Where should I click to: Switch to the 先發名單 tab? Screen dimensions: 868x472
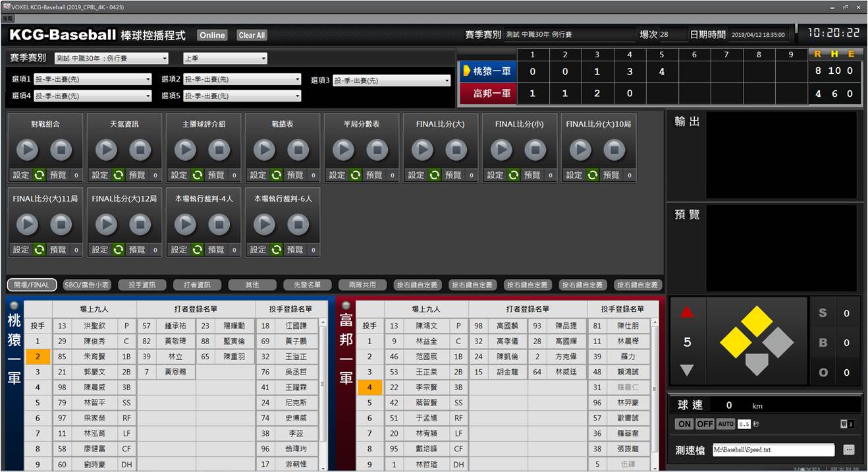[308, 285]
